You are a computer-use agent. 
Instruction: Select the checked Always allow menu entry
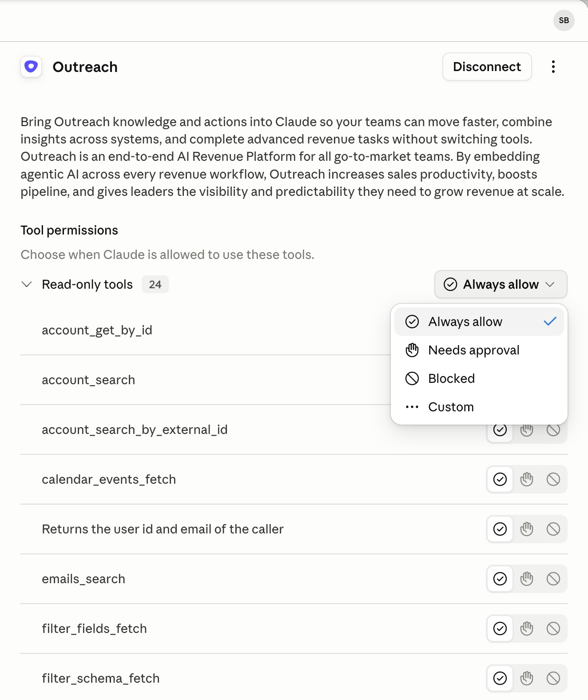tap(479, 322)
